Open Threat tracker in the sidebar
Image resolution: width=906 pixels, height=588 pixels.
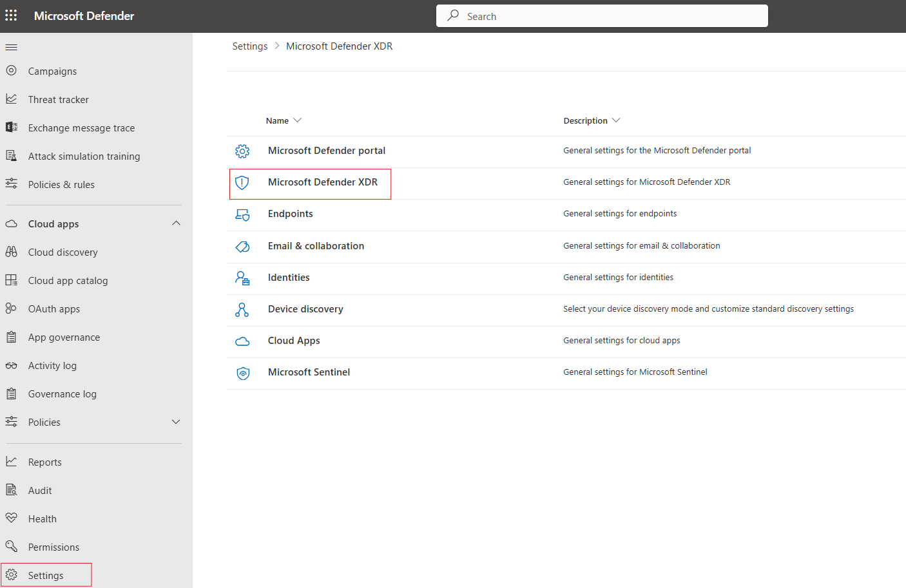(x=59, y=100)
